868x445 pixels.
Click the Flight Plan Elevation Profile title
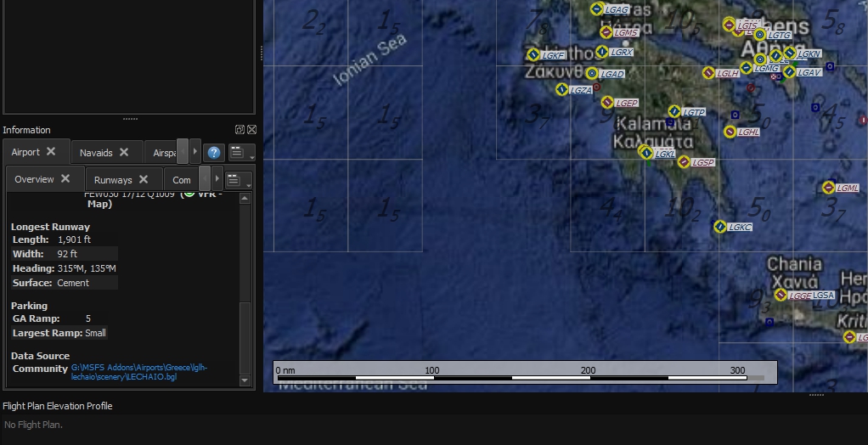(58, 406)
